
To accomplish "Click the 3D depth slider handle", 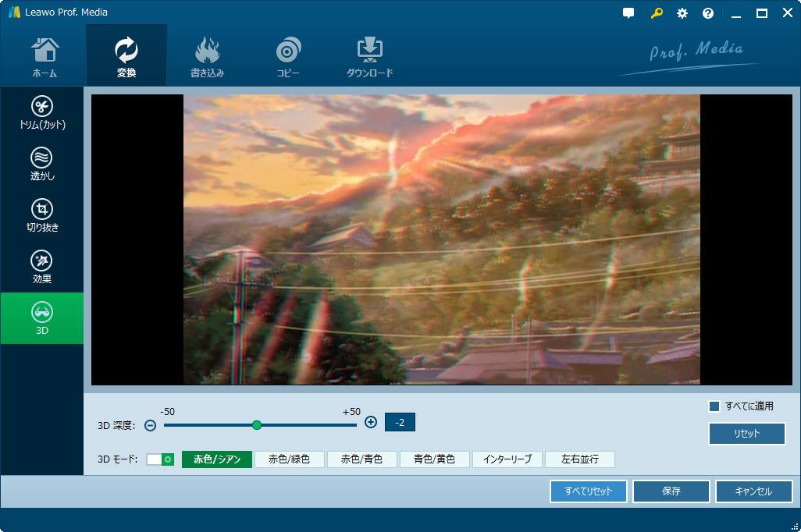I will 257,425.
